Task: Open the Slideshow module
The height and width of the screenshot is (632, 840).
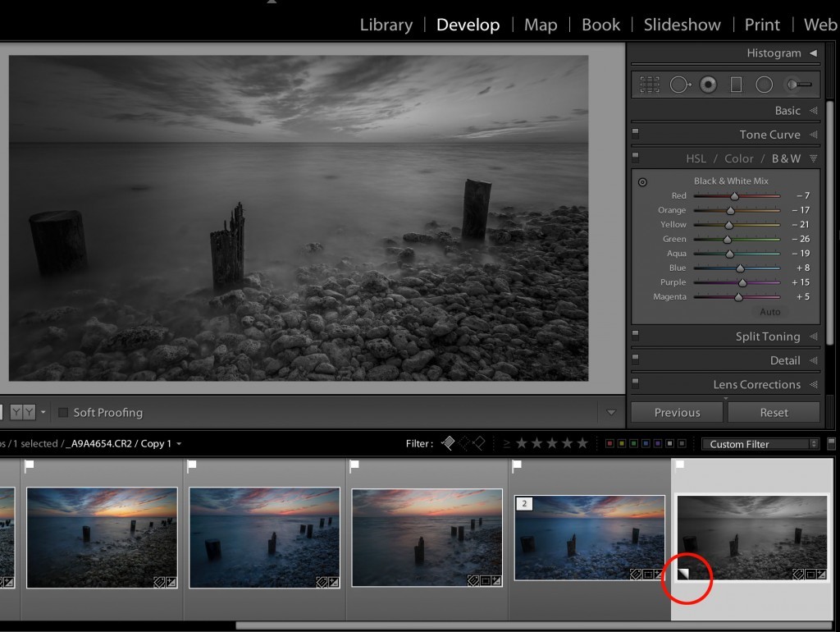Action: click(682, 25)
